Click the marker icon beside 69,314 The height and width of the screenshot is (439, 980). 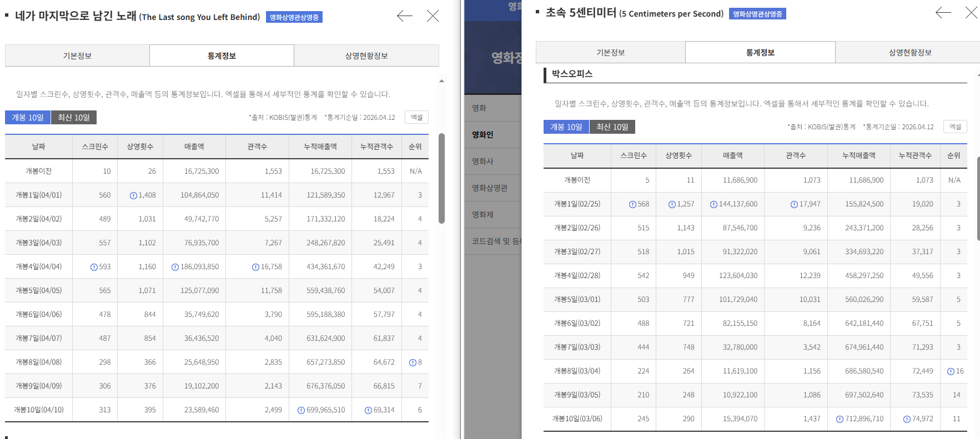tap(368, 410)
